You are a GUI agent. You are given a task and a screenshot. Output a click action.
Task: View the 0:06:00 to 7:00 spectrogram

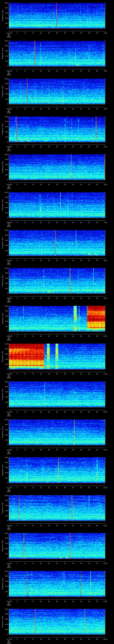pos(57,205)
